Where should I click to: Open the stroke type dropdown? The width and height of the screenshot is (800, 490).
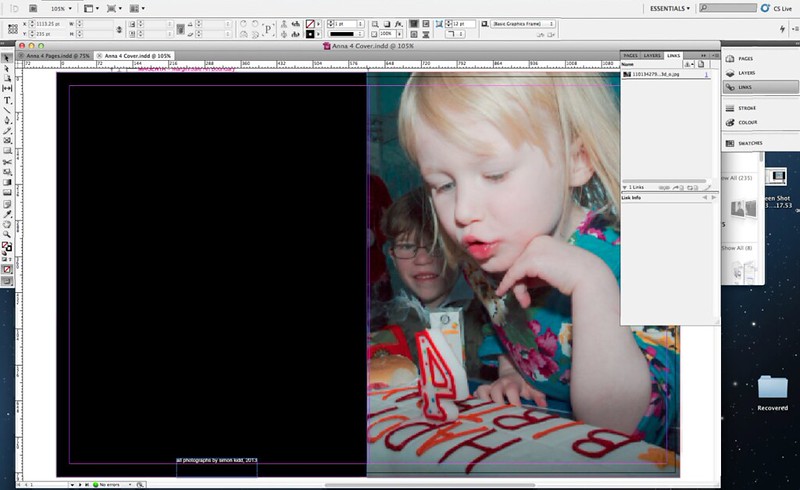(361, 34)
